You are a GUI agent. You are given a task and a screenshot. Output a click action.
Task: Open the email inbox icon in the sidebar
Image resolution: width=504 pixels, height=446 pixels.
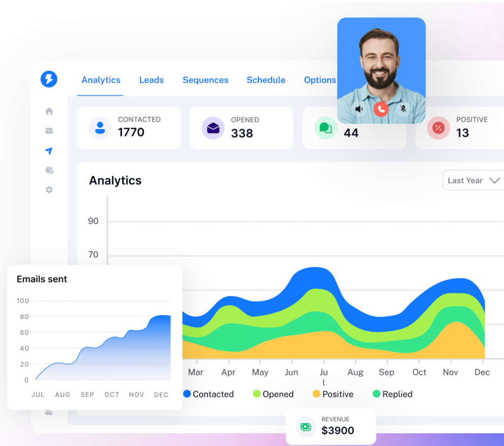tap(49, 130)
